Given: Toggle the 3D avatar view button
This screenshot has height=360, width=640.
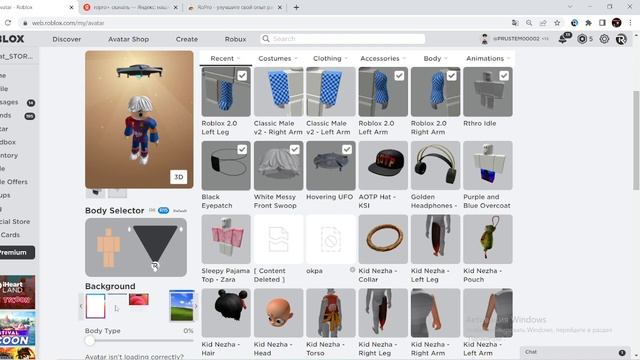Looking at the screenshot, I should [x=178, y=177].
